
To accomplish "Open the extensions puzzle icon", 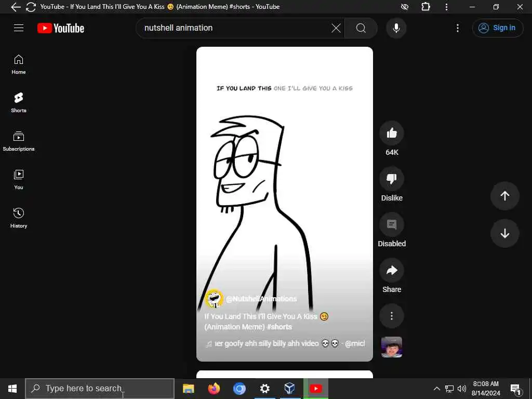I will tap(425, 7).
